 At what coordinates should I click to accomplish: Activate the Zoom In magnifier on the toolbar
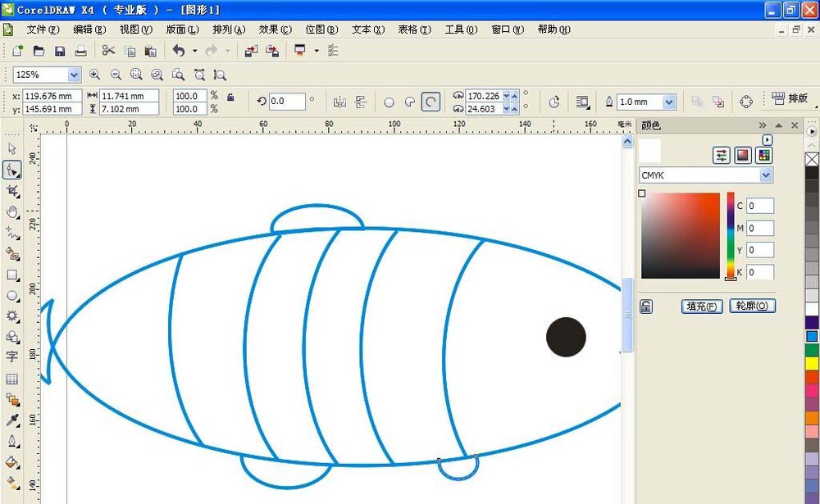click(95, 75)
